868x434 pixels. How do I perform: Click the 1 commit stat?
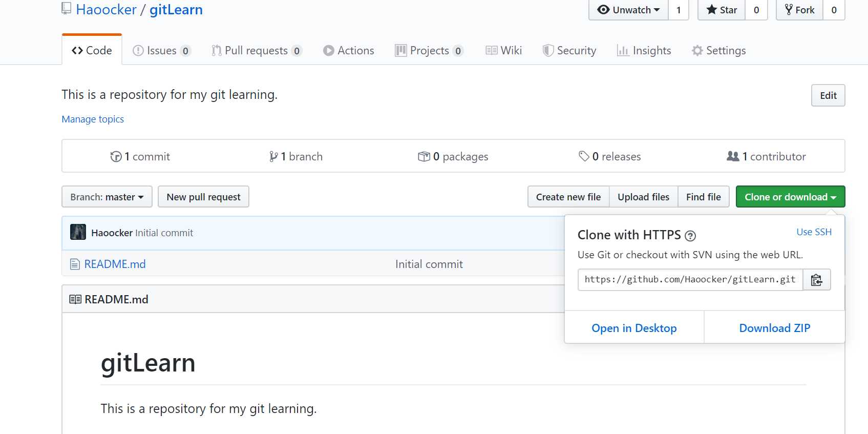point(140,156)
